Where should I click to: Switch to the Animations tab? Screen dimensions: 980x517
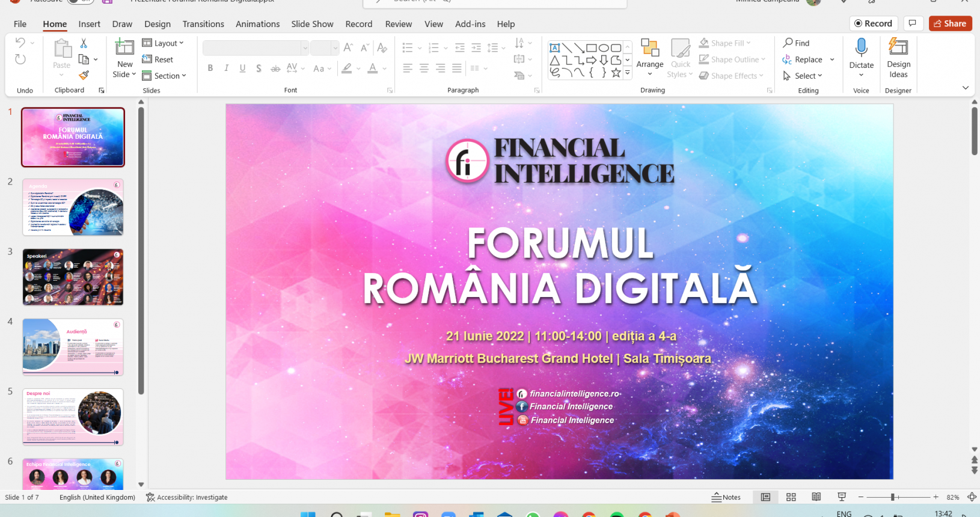pos(257,24)
